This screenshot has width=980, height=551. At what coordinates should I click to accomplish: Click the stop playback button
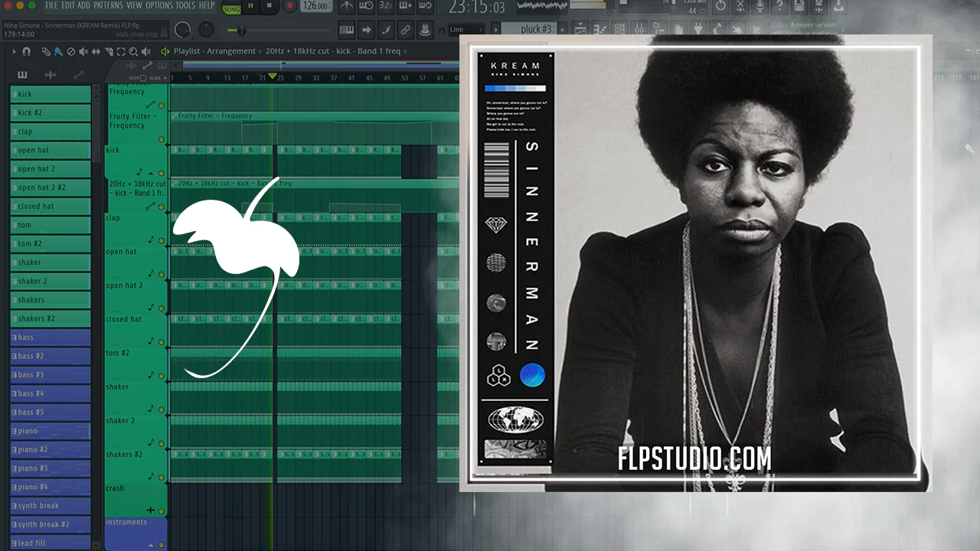tap(269, 6)
